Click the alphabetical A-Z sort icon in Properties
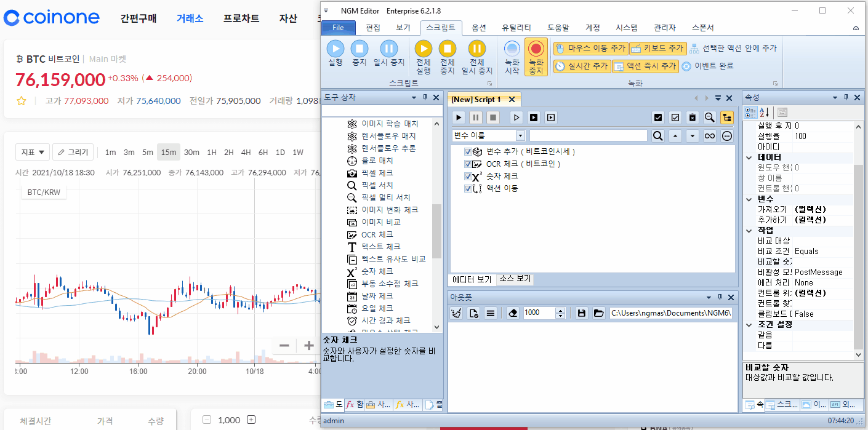868x430 pixels. pos(765,112)
